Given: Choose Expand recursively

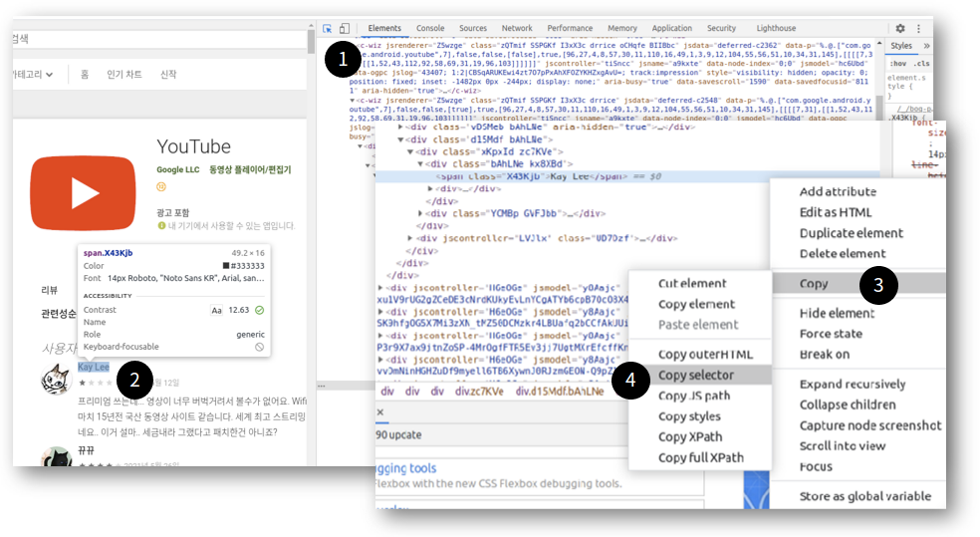Looking at the screenshot, I should (x=853, y=385).
